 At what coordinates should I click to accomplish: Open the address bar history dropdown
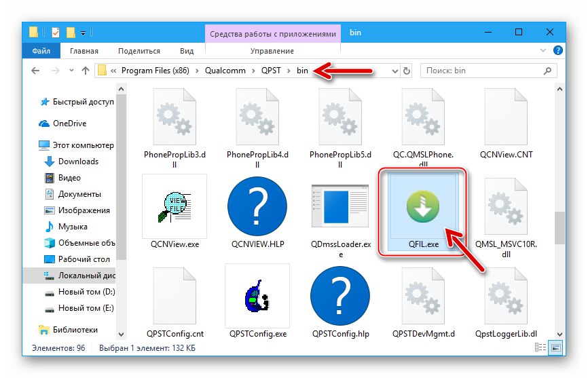395,71
